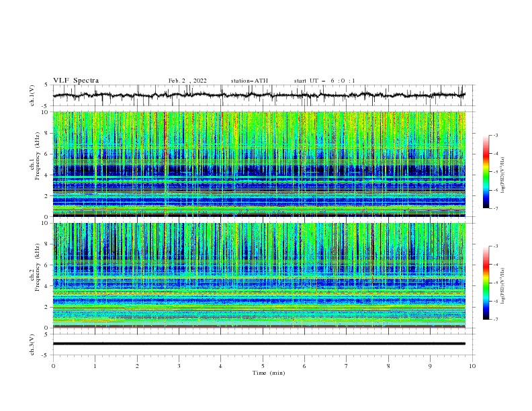Click inside the ch.1 spectrogram panel
This screenshot has width=532, height=411.
tap(259, 164)
